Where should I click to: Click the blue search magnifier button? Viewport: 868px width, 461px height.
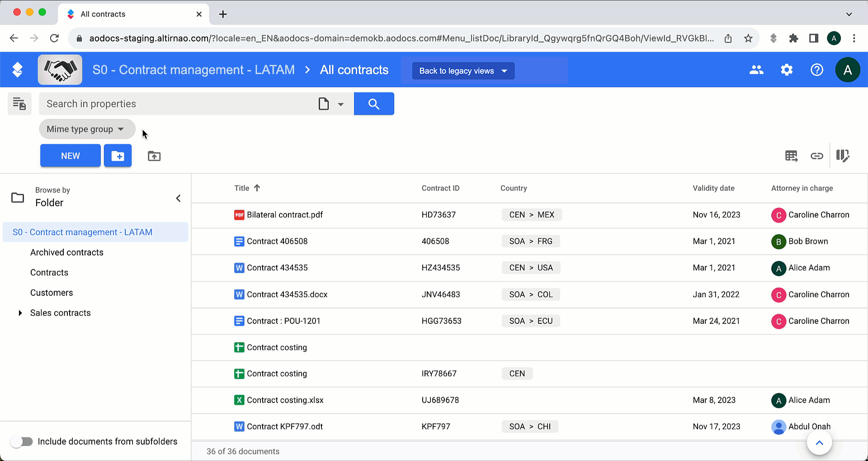coord(374,104)
